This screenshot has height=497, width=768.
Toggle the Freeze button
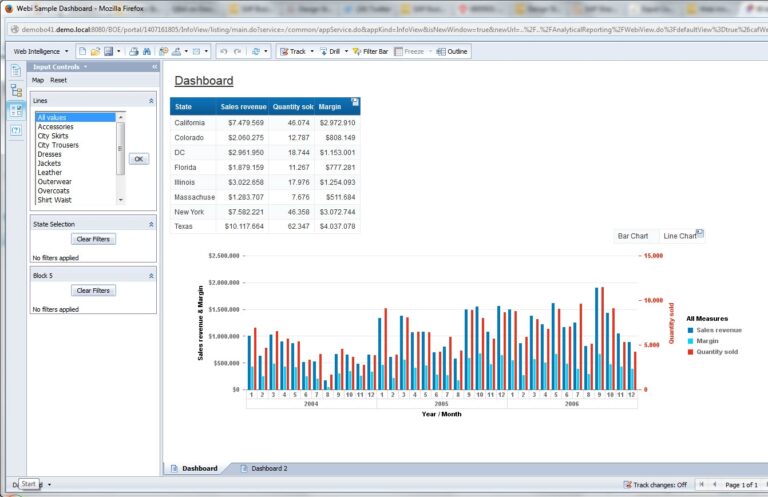click(x=409, y=51)
